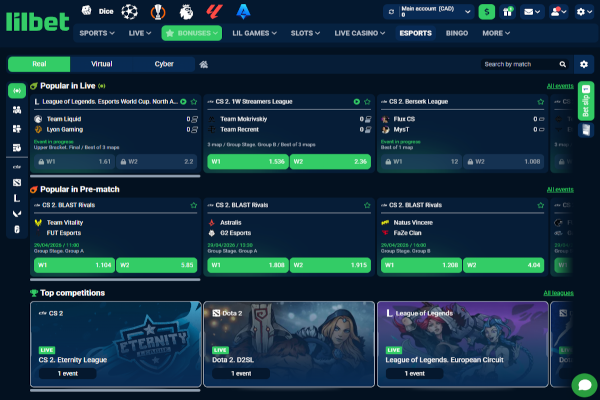
Task: Click the search magnifier icon
Action: (x=562, y=64)
